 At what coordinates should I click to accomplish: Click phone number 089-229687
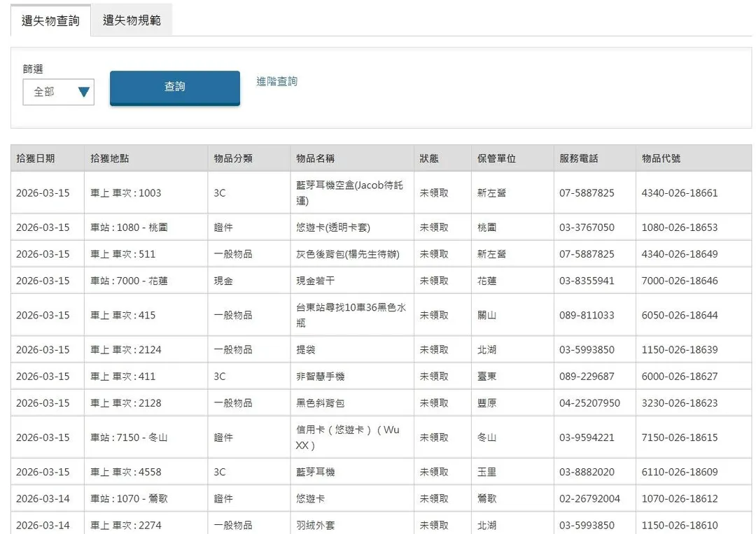[x=587, y=377]
